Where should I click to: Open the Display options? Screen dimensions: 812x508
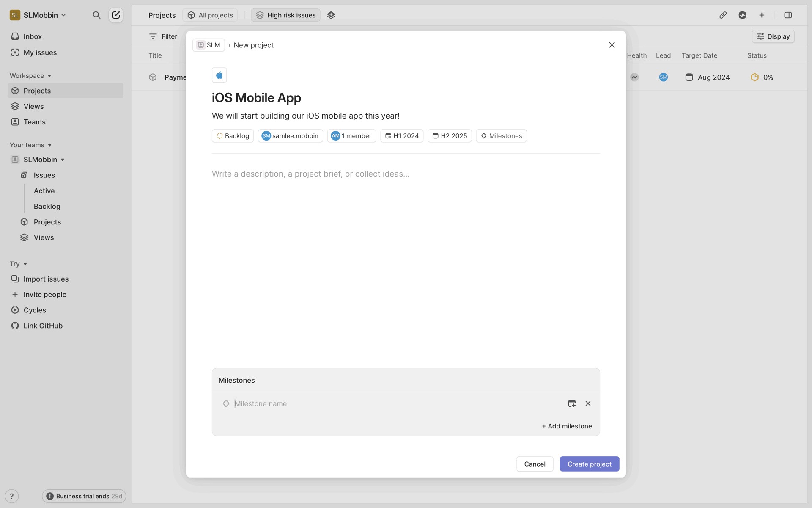(773, 36)
